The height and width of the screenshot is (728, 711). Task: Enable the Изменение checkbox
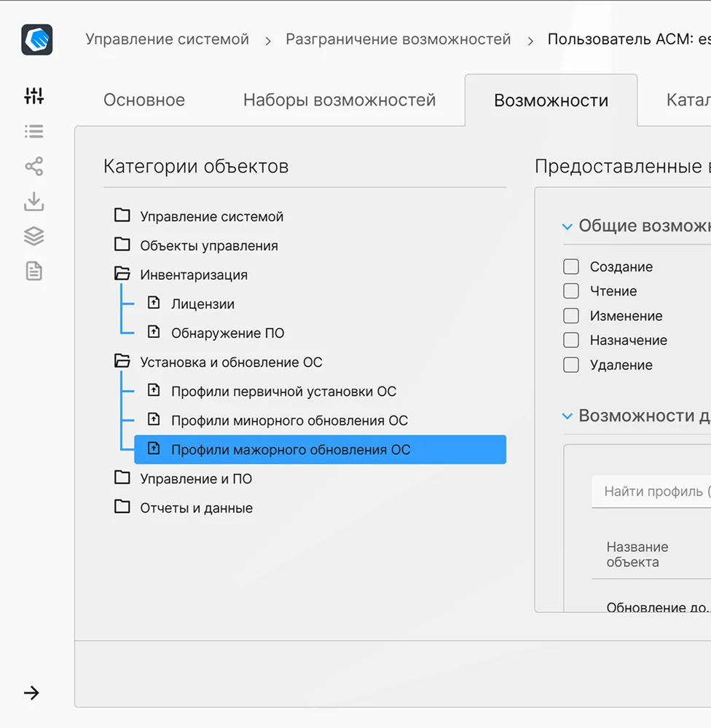point(571,316)
